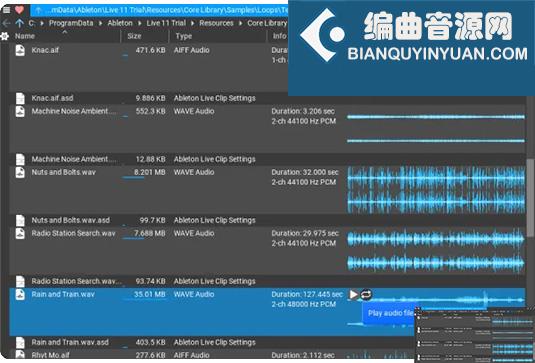The image size is (535, 363).
Task: Click the Duration: 127.445 sec info text
Action: click(307, 294)
